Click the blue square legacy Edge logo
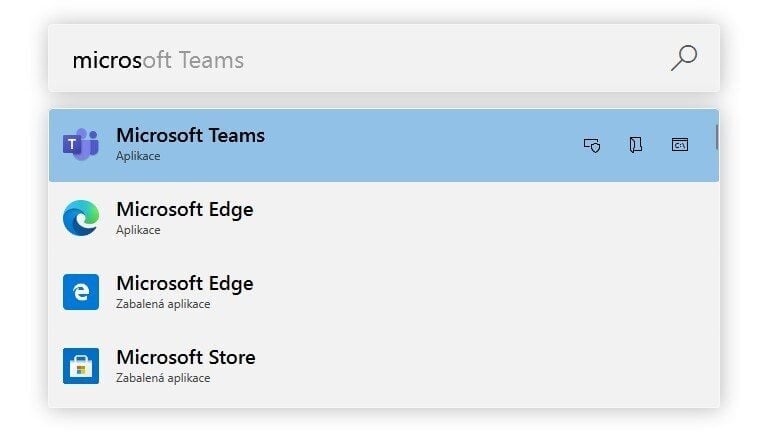The height and width of the screenshot is (432, 767). pos(81,292)
